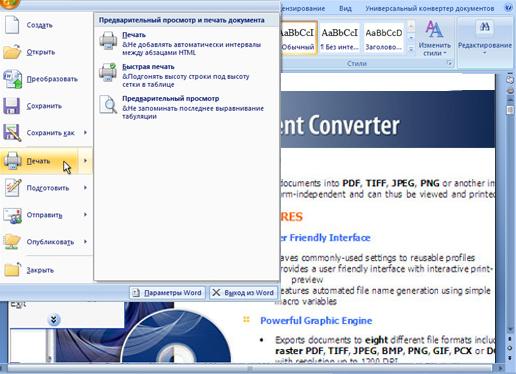Apply the Обычный style
Image resolution: width=516 pixels, height=374 pixels.
click(x=298, y=37)
